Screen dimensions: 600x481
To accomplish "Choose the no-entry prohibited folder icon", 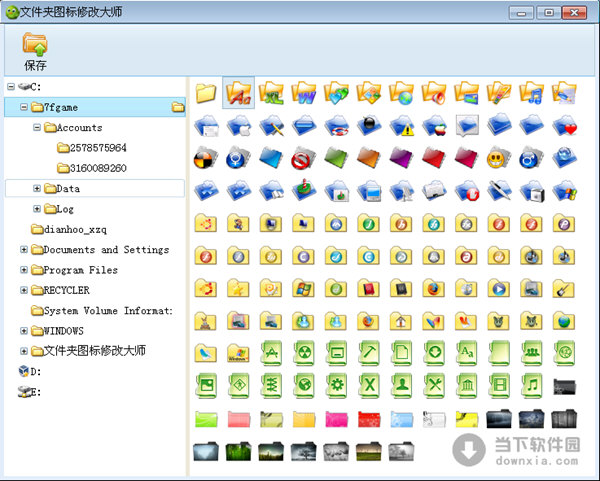I will (x=303, y=158).
